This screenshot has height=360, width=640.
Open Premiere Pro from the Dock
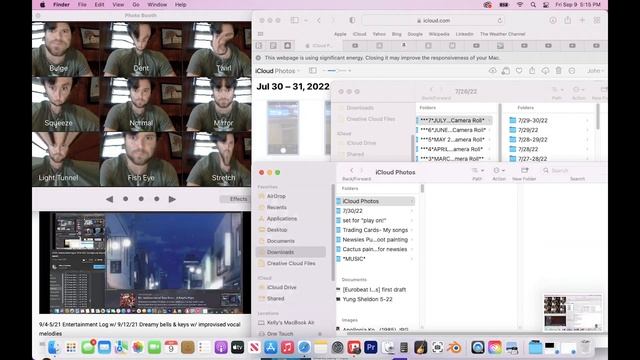(x=371, y=347)
